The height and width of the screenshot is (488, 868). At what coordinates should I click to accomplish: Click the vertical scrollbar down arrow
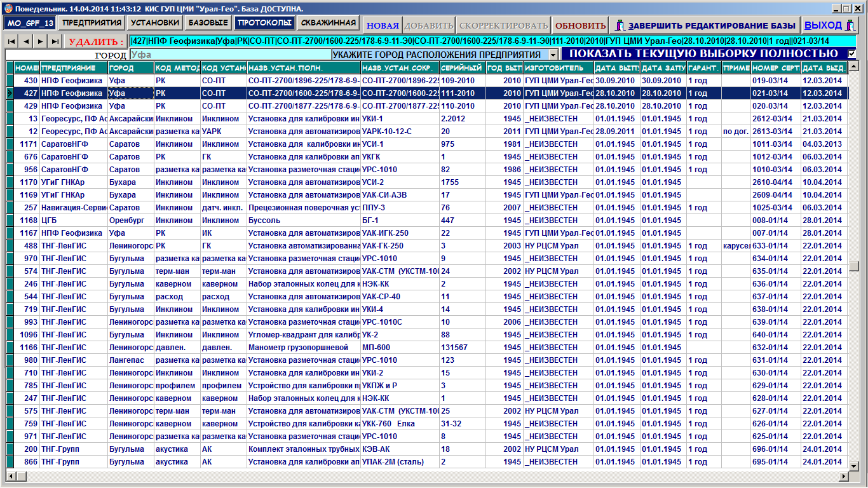(855, 466)
